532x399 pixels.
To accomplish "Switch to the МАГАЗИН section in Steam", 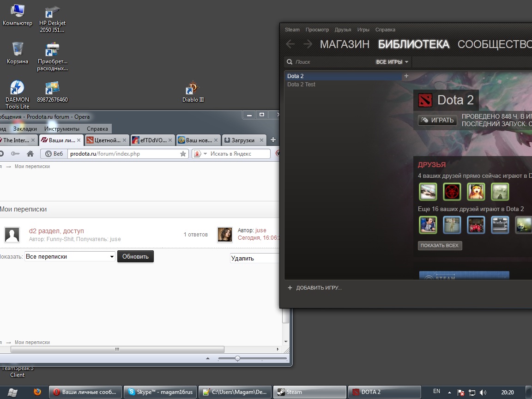I will pyautogui.click(x=345, y=44).
